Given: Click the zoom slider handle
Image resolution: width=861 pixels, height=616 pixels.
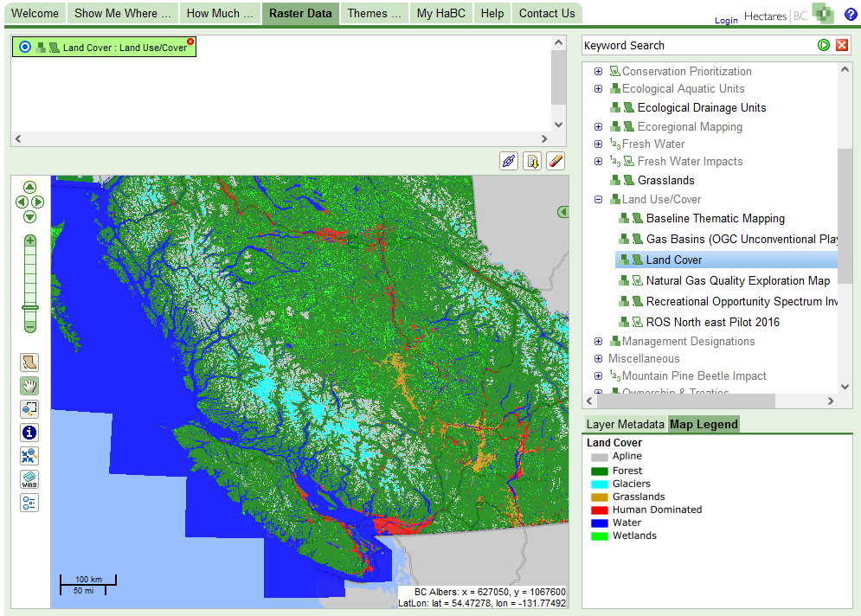Looking at the screenshot, I should pos(30,309).
